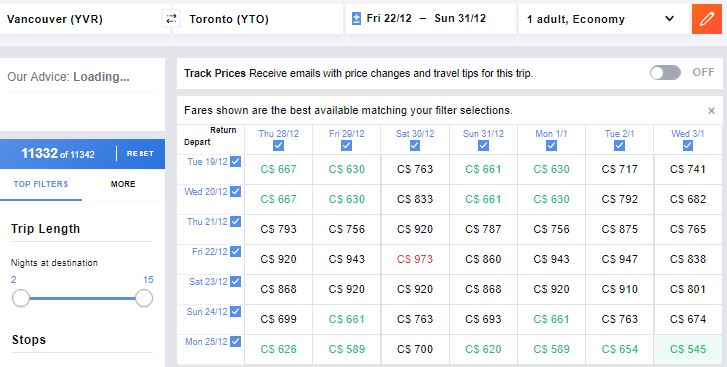
Task: Select the highlighted C$ 545 fare
Action: [x=688, y=349]
